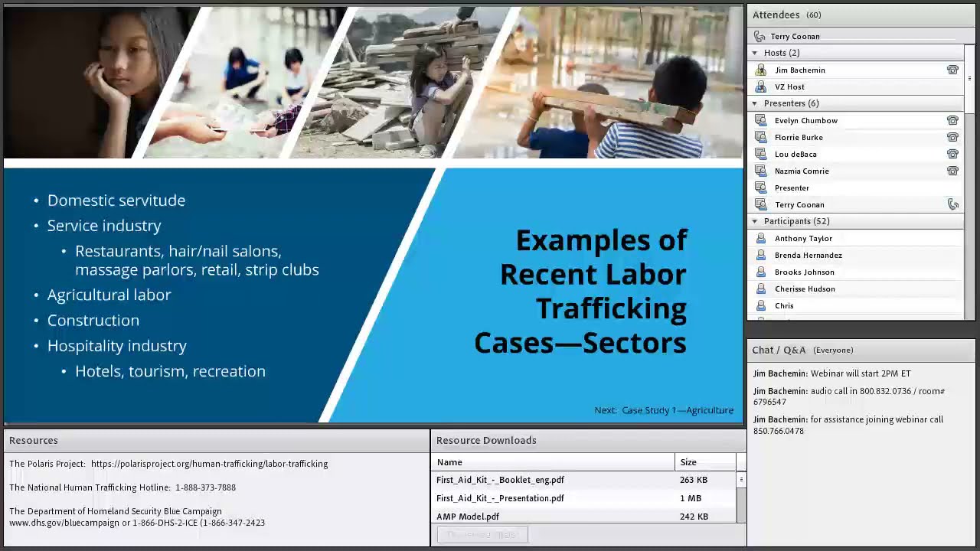Sort downloads by the Name column header

(554, 462)
